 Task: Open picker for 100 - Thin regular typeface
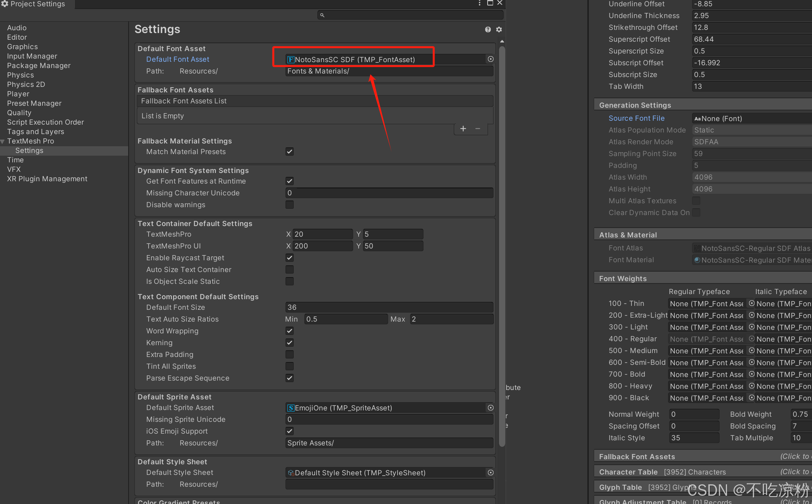[x=751, y=304]
